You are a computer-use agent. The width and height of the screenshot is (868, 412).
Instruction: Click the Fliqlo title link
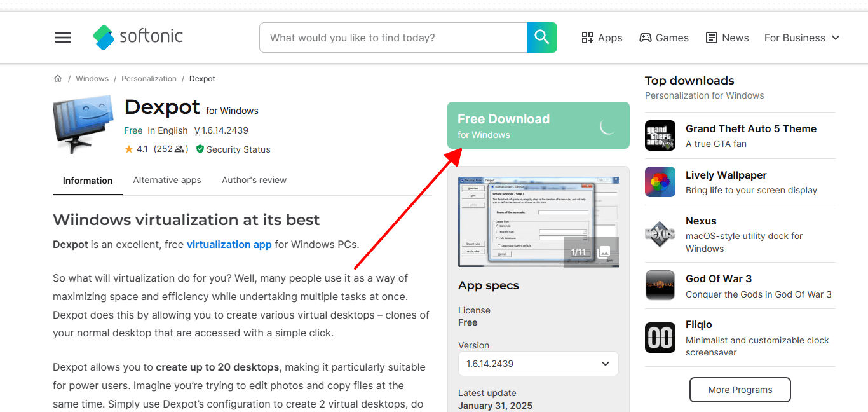699,324
